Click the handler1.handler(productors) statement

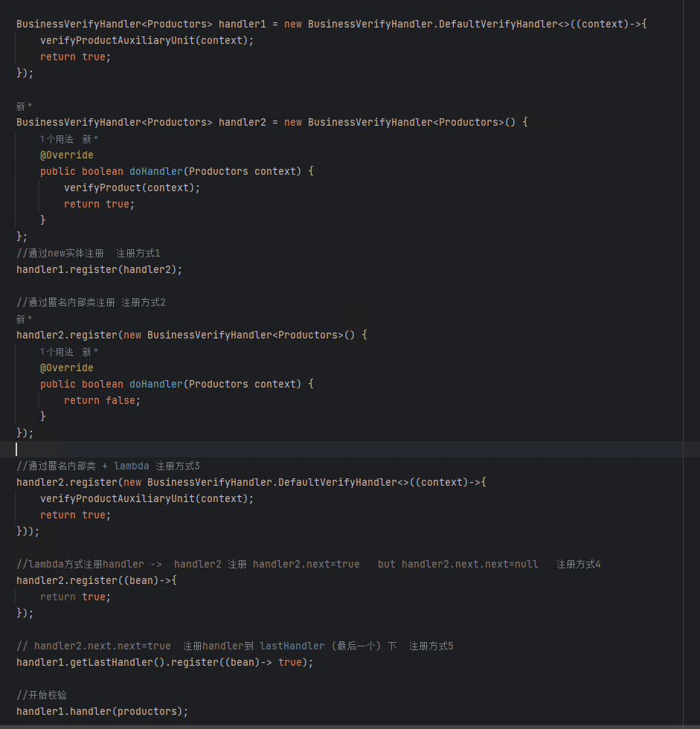[x=102, y=711]
